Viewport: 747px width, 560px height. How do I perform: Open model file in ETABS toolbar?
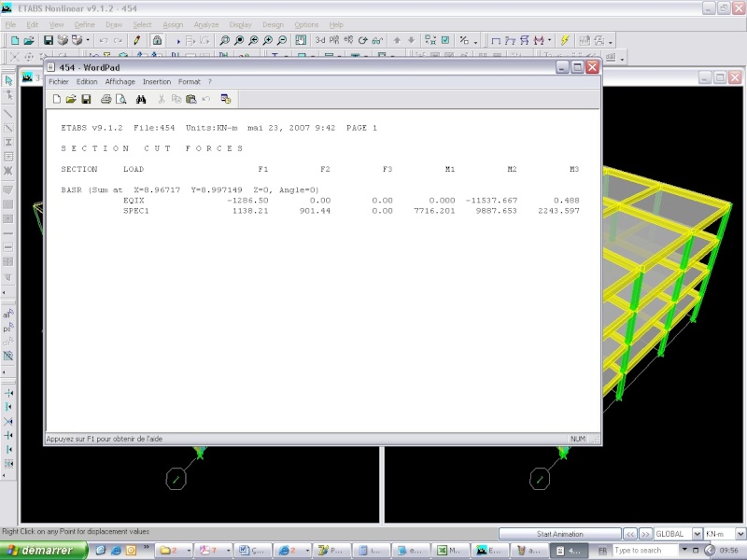(29, 40)
